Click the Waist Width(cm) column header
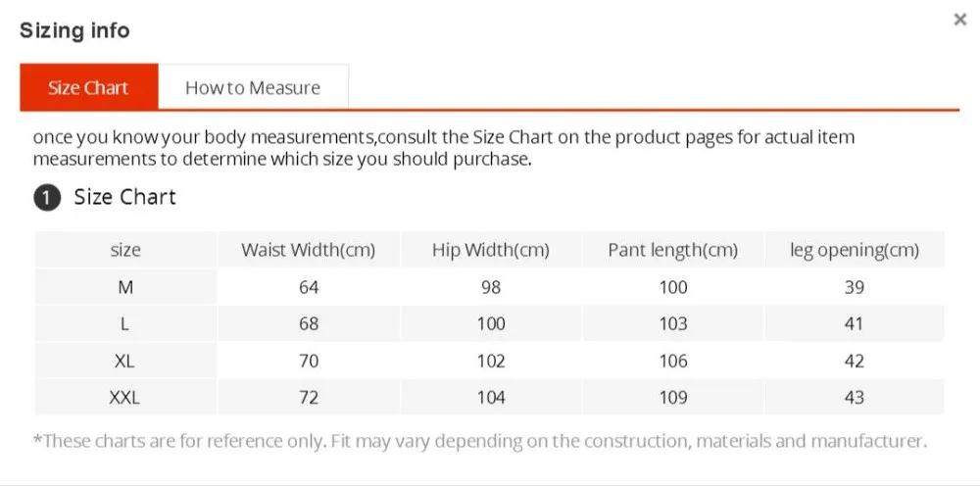The width and height of the screenshot is (980, 486). (308, 250)
